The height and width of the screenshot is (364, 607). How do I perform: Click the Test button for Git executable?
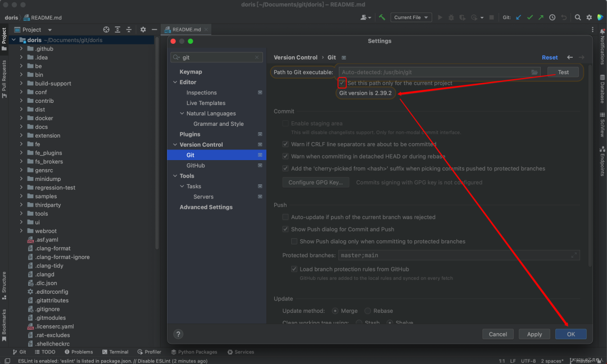(563, 72)
